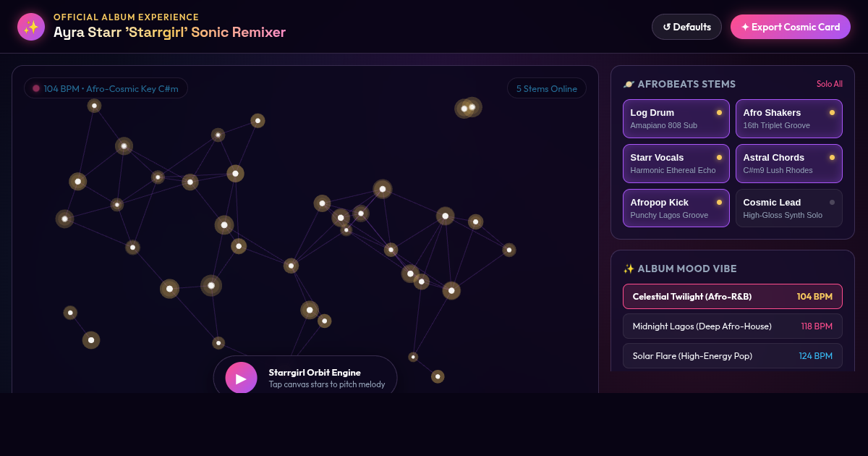Viewport: 868px width, 456px height.
Task: Toggle the Log Drum stem
Action: pyautogui.click(x=676, y=119)
